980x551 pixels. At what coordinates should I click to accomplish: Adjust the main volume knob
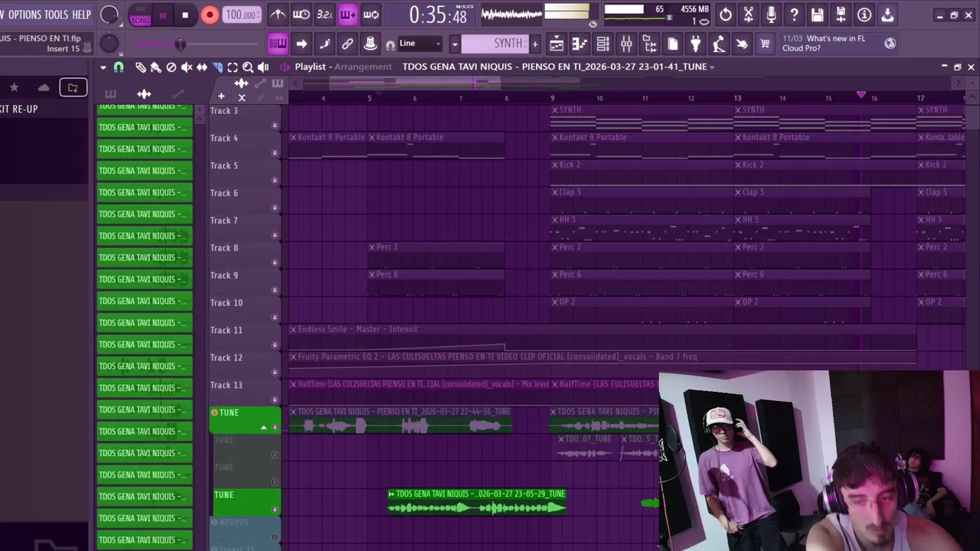tap(109, 15)
